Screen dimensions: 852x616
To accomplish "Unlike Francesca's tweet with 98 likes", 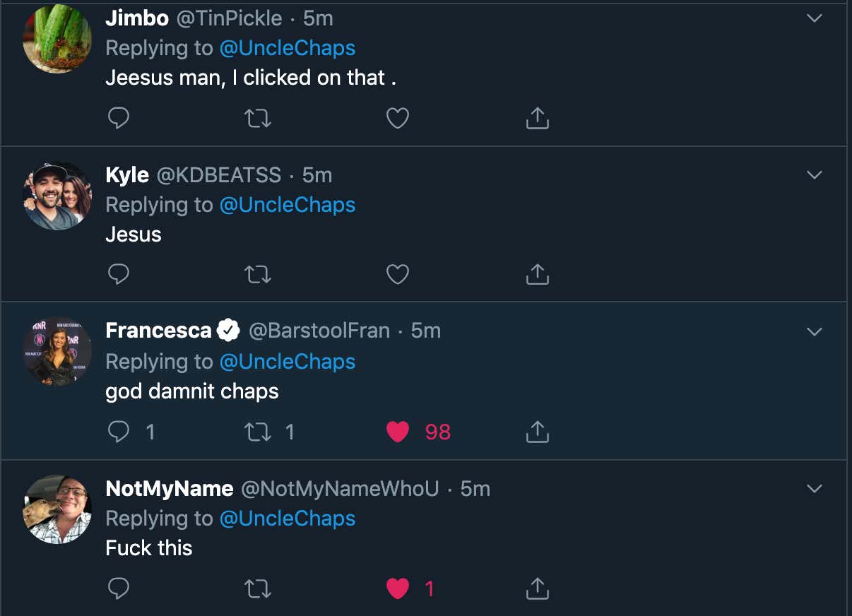I will click(398, 432).
